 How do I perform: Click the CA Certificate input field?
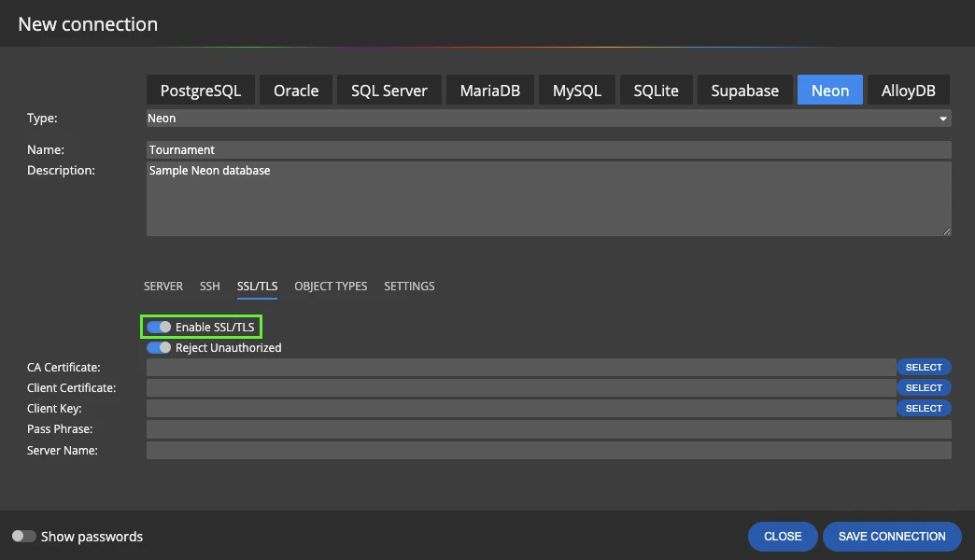point(521,368)
